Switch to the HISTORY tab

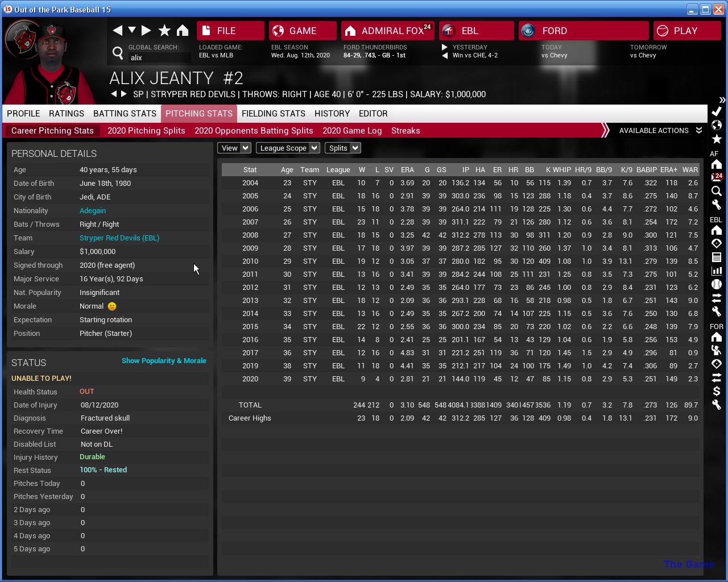tap(332, 114)
